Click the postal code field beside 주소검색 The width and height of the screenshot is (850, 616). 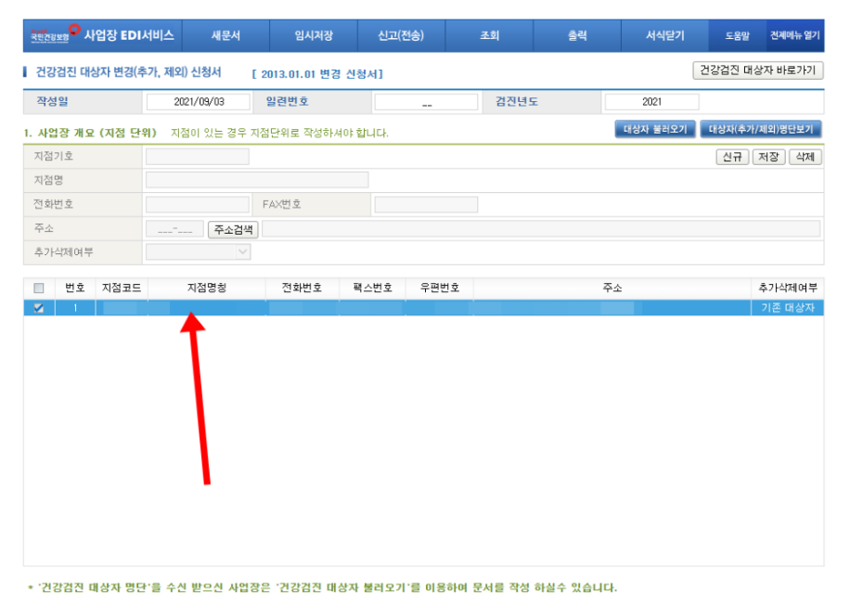pyautogui.click(x=174, y=229)
